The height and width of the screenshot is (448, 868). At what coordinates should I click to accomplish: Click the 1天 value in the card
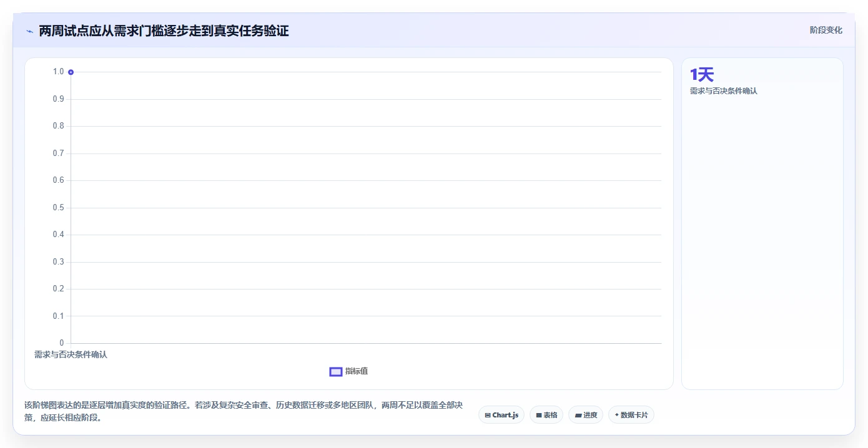point(701,75)
